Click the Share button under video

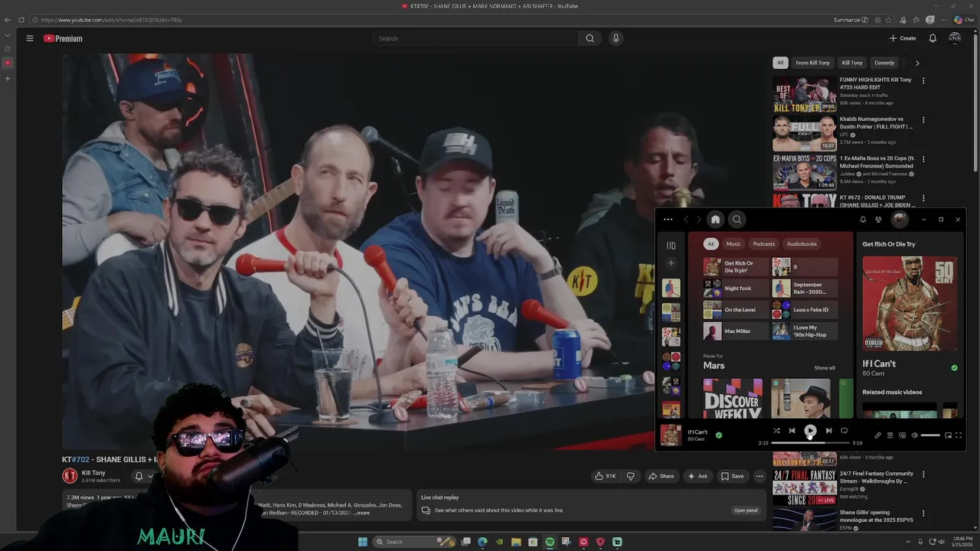(661, 476)
